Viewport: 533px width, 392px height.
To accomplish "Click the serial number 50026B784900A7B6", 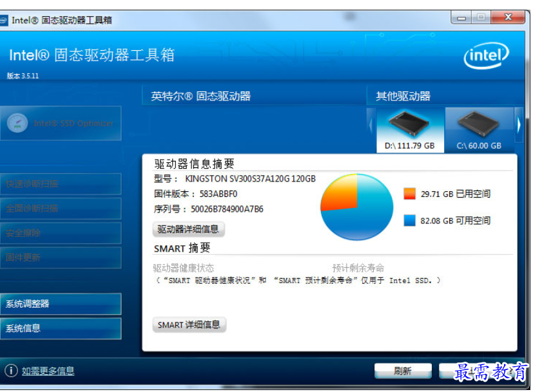I will pyautogui.click(x=227, y=209).
